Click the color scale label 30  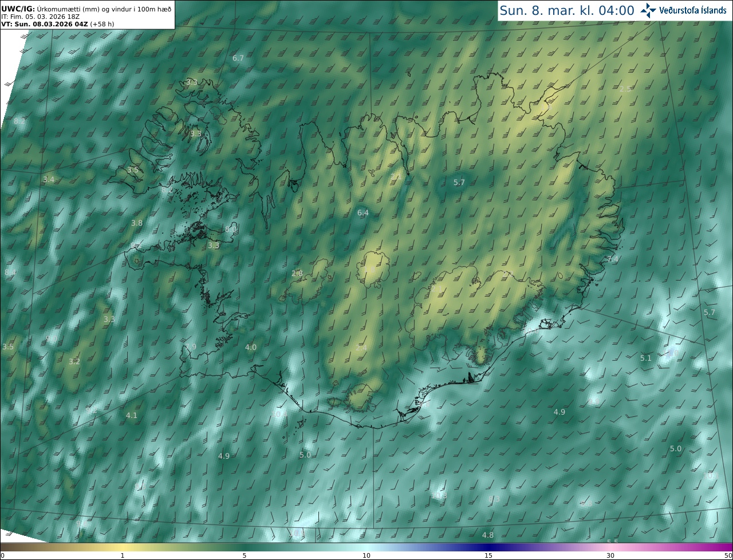610,556
